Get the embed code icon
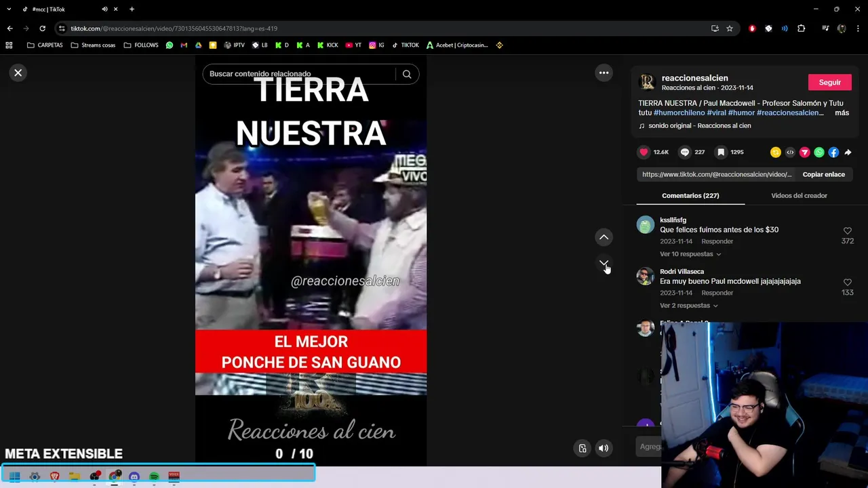Viewport: 868px width, 488px height. pos(790,152)
